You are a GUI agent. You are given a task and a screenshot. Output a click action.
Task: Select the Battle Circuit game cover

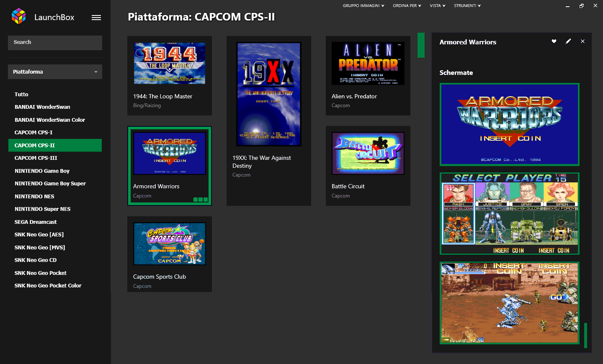[368, 154]
